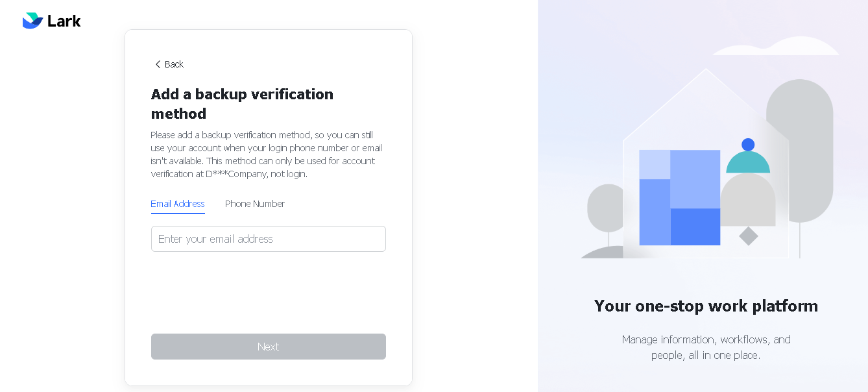This screenshot has height=392, width=868.
Task: Click the gray diamond shape
Action: [x=749, y=236]
